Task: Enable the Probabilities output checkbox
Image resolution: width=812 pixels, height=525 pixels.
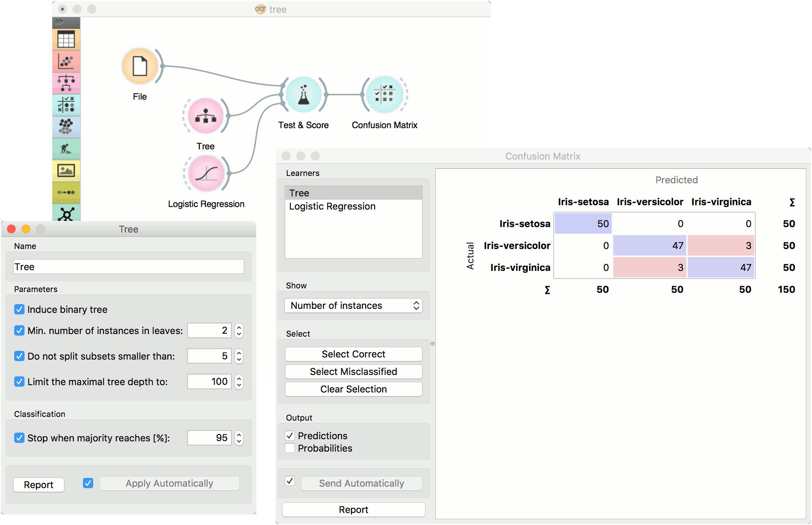Action: 290,448
